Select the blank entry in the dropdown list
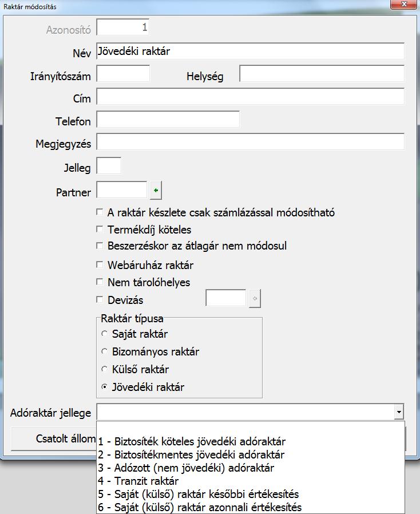This screenshot has width=420, height=514. [251, 429]
